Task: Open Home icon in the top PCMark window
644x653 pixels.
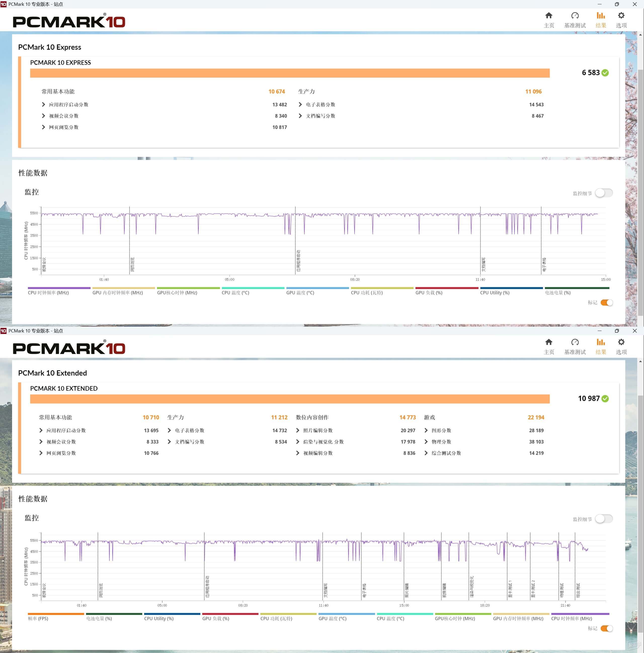Action: 549,16
